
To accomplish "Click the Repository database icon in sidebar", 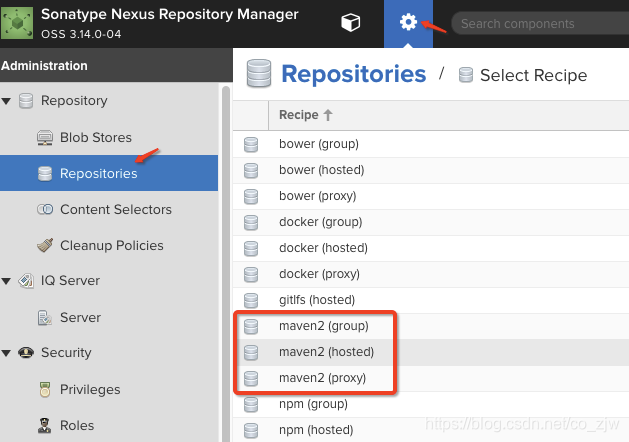I will click(26, 101).
